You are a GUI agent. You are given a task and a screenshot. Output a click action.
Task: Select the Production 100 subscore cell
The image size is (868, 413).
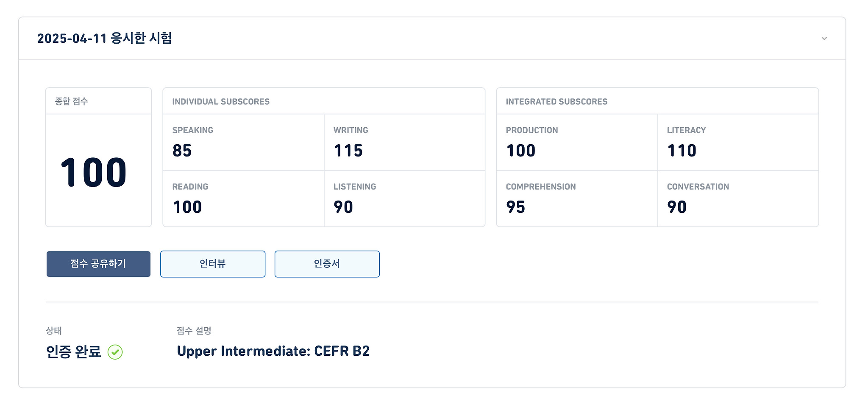(x=577, y=142)
